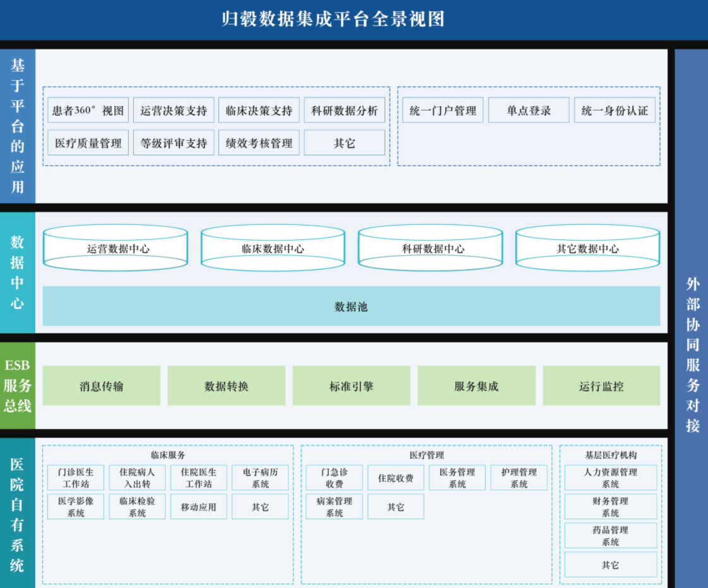Click the ESB服务总线 side label

tap(17, 385)
